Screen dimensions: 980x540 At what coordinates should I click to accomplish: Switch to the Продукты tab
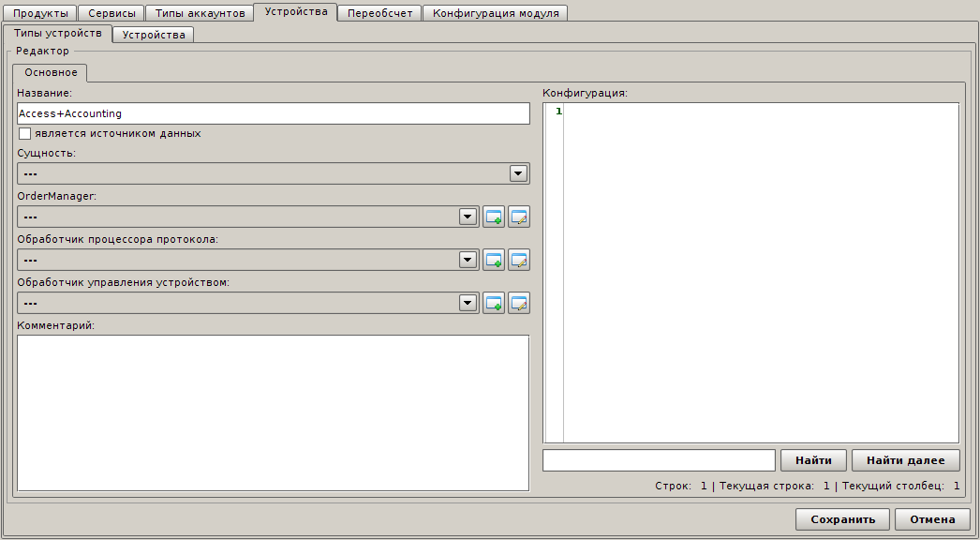point(40,13)
